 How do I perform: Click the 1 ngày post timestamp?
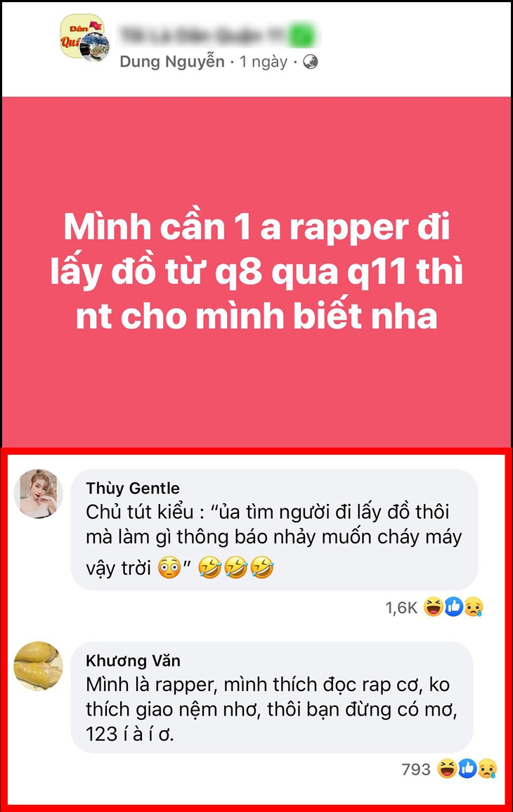(264, 62)
